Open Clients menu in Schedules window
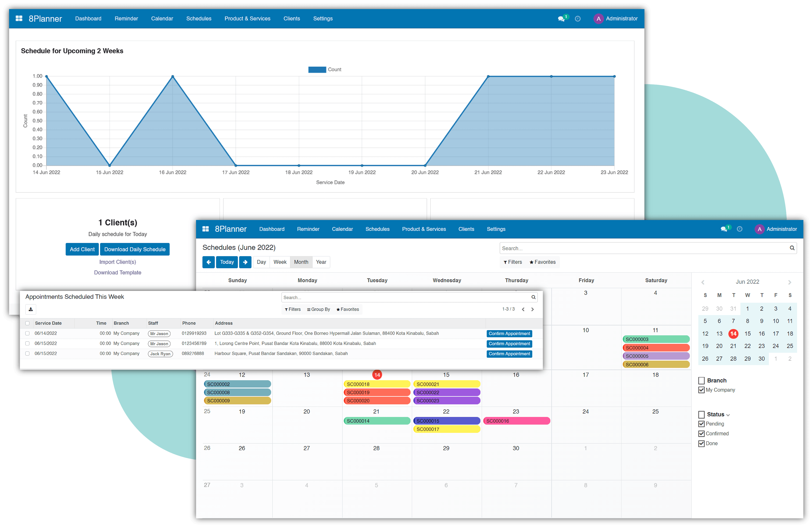Screen dimensions: 812x527 (x=466, y=229)
